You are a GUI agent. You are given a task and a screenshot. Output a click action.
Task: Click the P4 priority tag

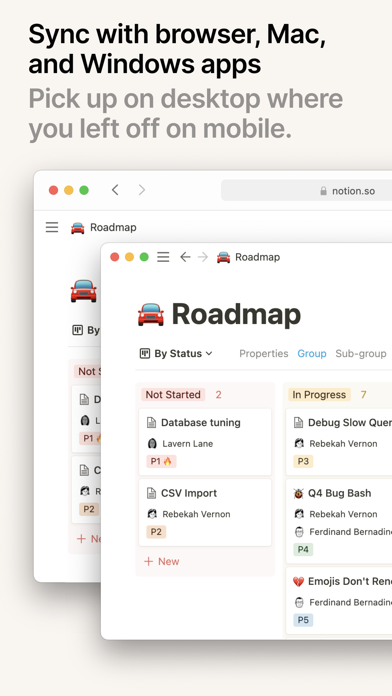click(x=303, y=550)
